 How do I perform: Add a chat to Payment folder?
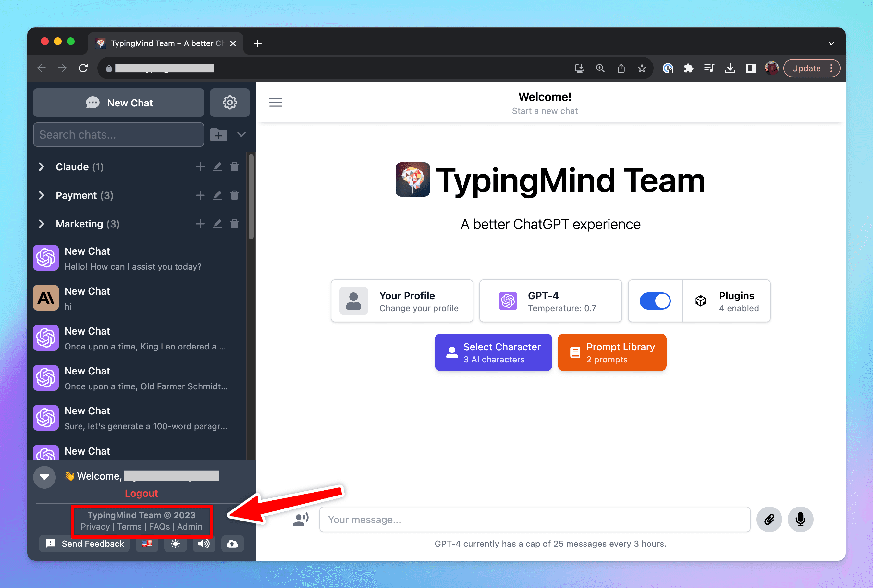200,195
